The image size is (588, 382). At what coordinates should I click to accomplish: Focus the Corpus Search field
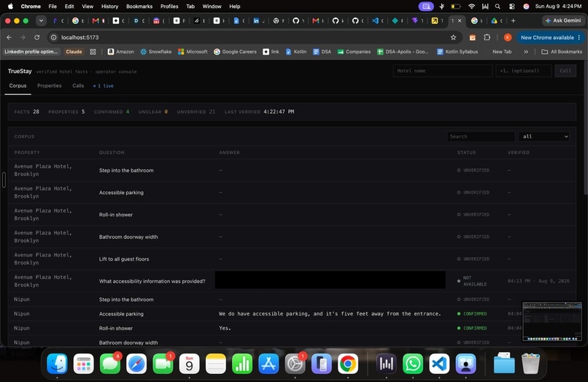tap(480, 137)
